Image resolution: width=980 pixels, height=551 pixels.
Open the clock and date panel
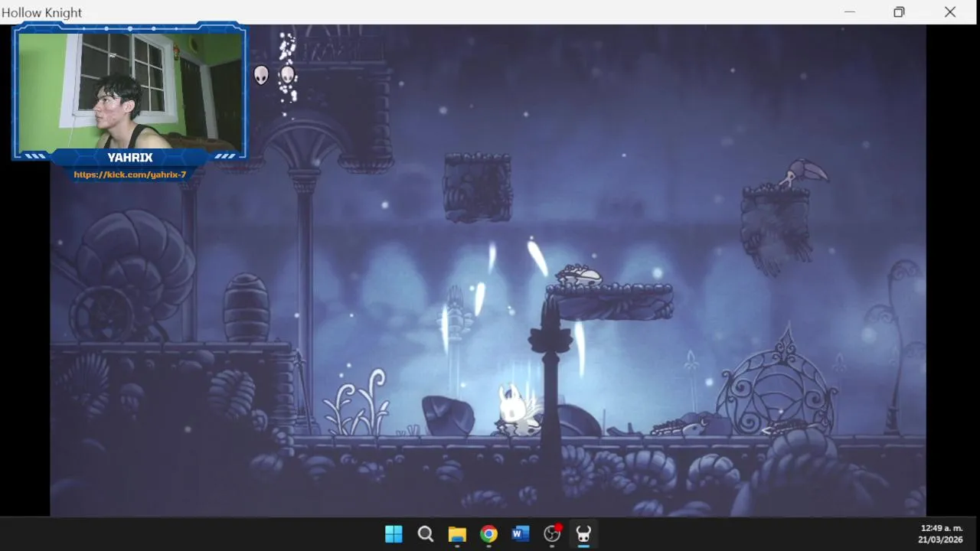pos(941,533)
